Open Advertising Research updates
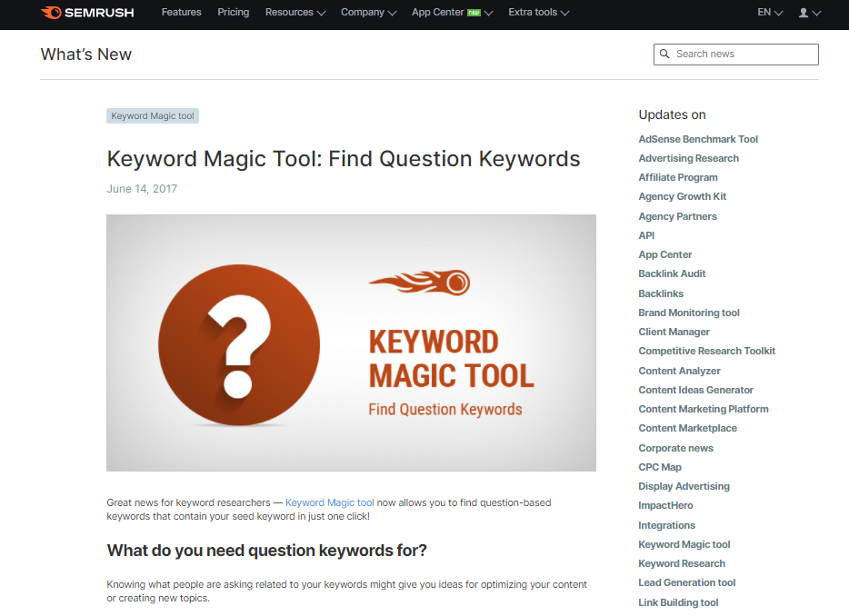 (x=688, y=158)
